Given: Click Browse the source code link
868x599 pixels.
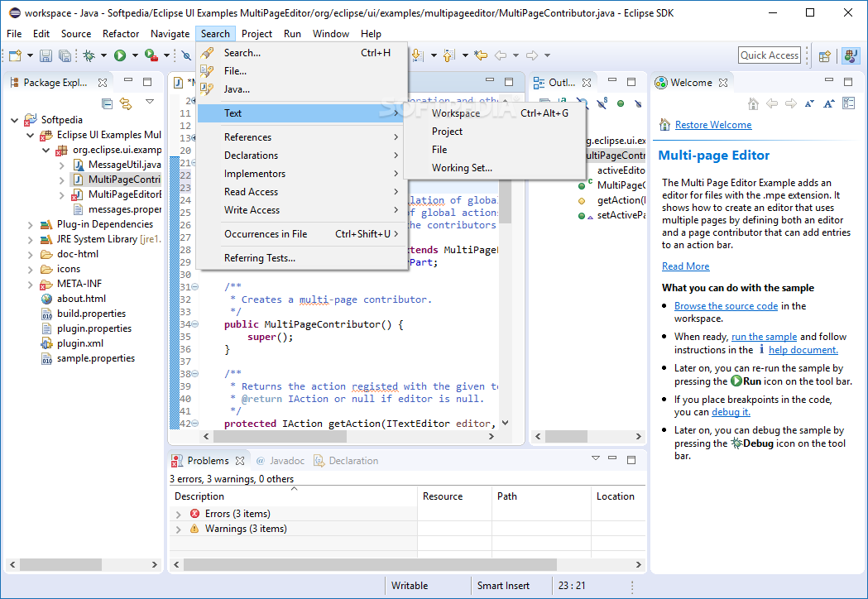Looking at the screenshot, I should click(726, 306).
